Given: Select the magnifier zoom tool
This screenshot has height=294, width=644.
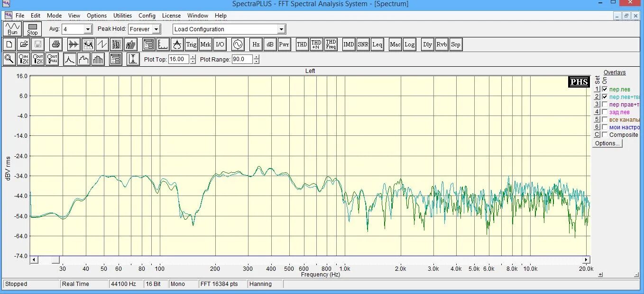Looking at the screenshot, I should [9, 59].
